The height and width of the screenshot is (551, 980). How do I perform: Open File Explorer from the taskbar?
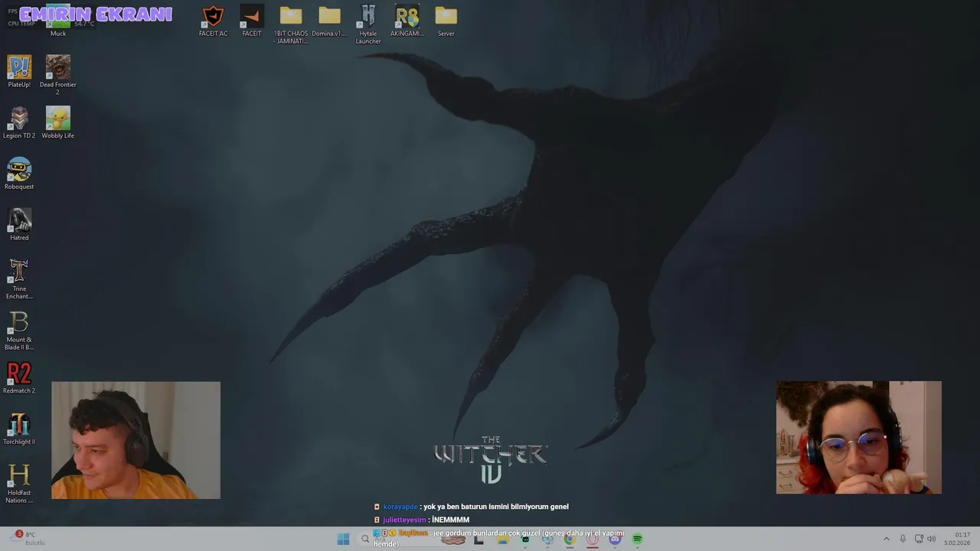(x=502, y=540)
